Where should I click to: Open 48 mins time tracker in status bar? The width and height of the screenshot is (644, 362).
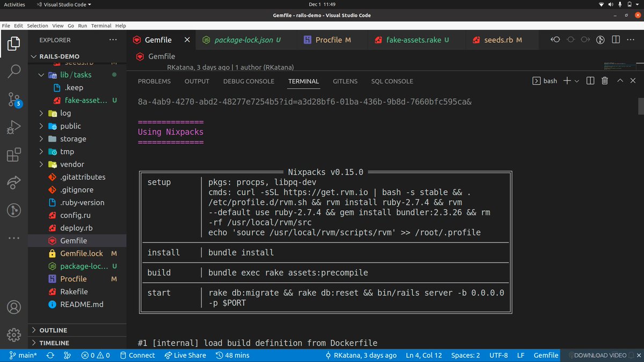232,355
